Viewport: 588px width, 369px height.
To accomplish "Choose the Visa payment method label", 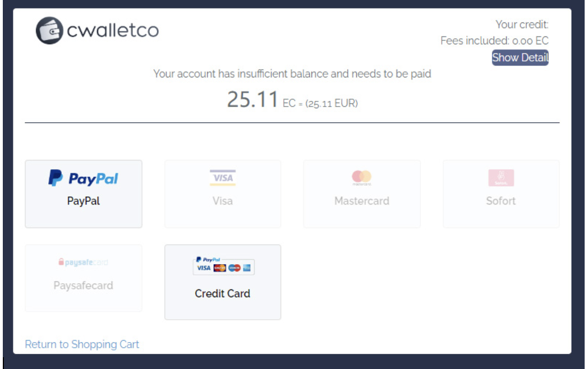I will pos(223,201).
